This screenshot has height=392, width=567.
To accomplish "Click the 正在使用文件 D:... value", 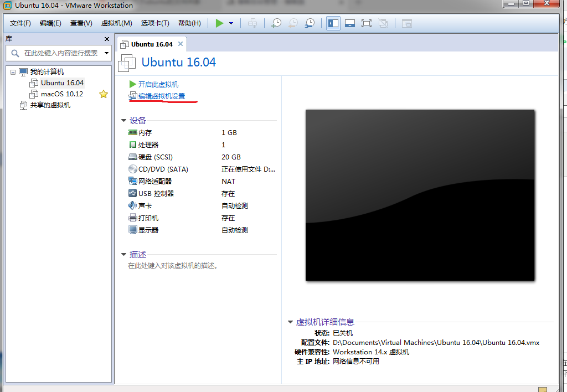I will [249, 169].
